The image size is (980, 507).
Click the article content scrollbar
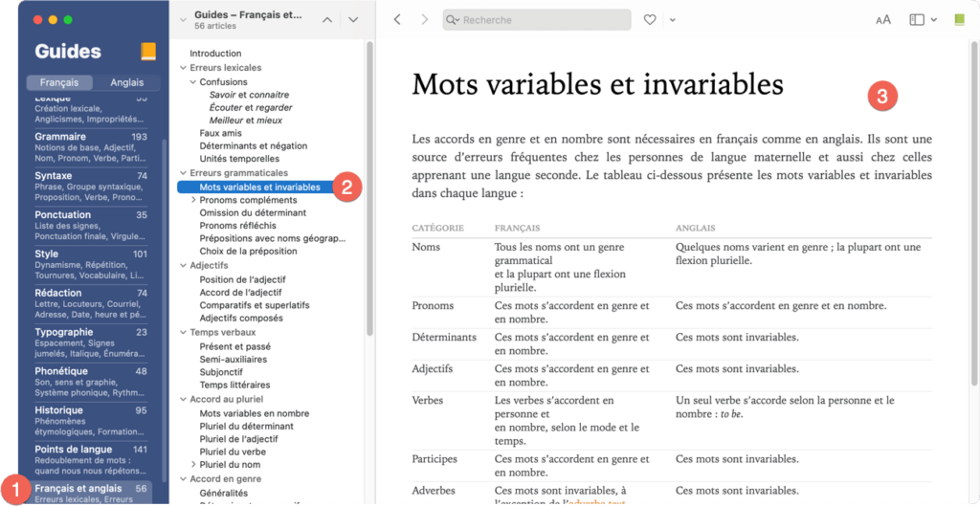(x=973, y=212)
